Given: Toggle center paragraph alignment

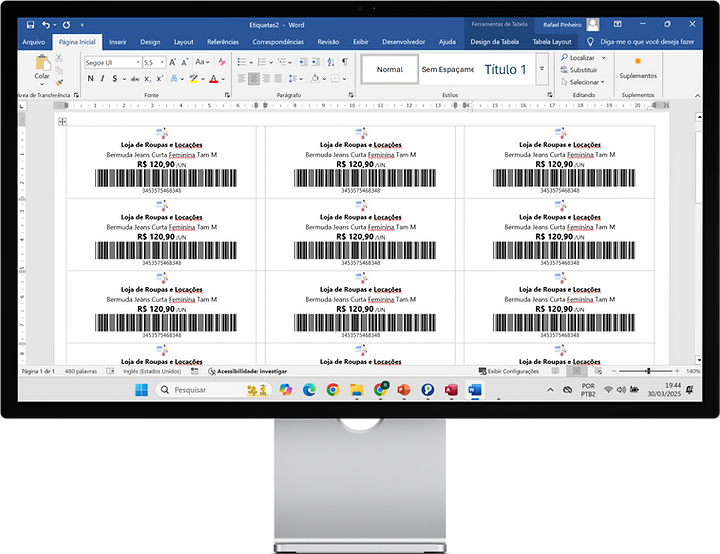Looking at the screenshot, I should click(x=254, y=79).
